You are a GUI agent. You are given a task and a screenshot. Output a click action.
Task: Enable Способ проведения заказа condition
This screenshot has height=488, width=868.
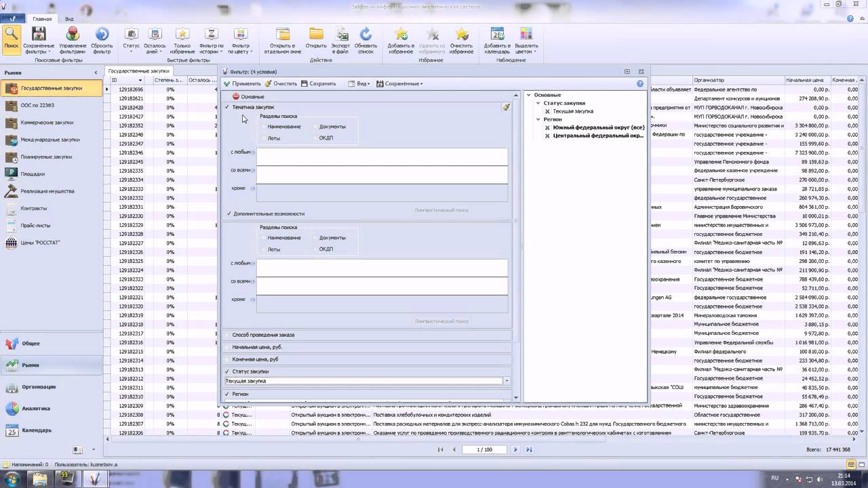pyautogui.click(x=228, y=335)
